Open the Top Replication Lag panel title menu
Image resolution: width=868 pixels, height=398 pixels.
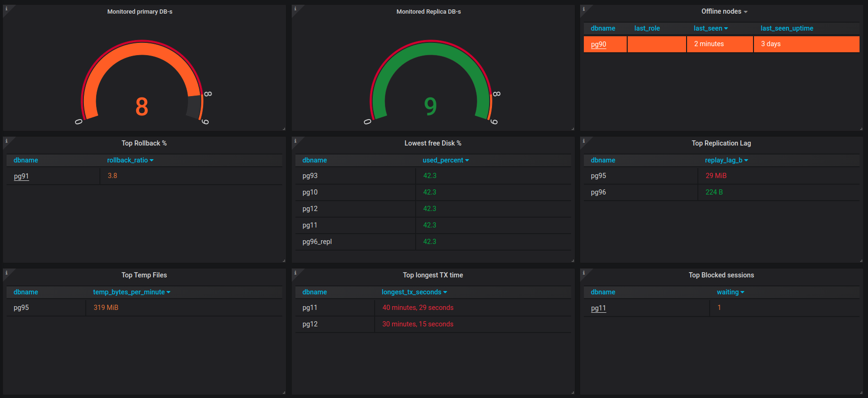[x=721, y=143]
